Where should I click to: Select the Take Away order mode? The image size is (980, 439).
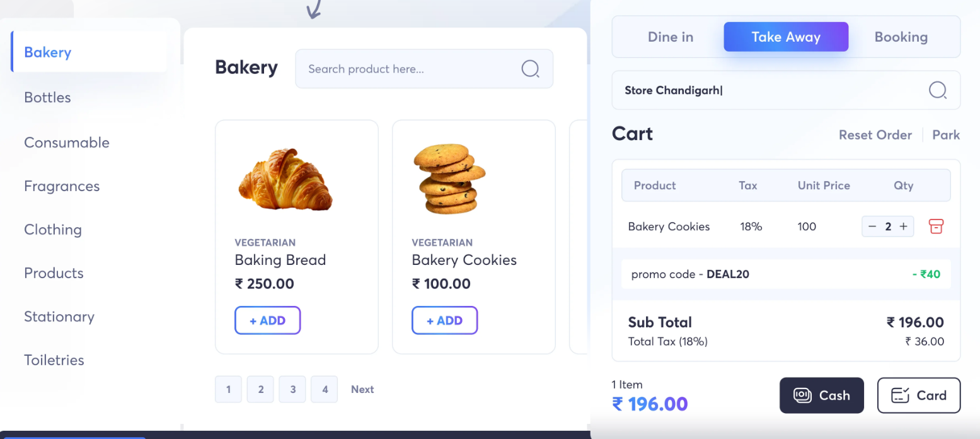[x=786, y=37]
